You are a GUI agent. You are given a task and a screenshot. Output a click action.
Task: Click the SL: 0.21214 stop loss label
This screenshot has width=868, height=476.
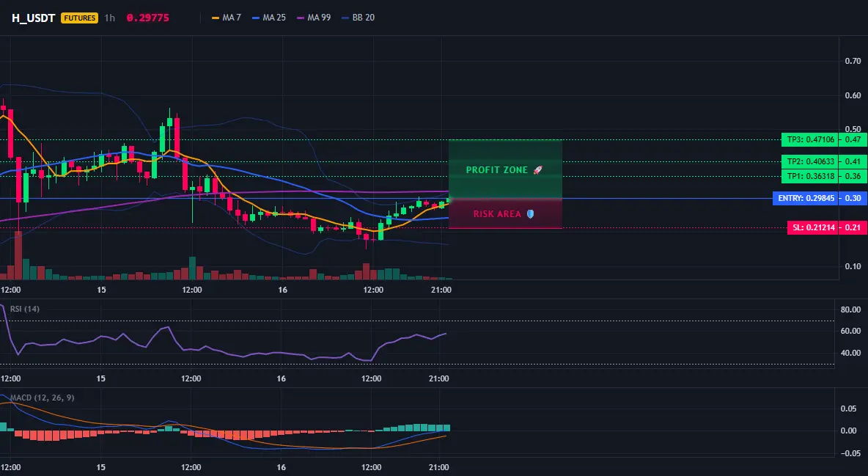tap(812, 228)
